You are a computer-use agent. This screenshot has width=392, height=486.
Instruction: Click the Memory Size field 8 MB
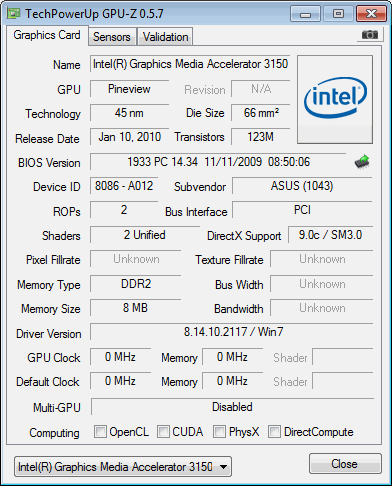click(x=136, y=308)
